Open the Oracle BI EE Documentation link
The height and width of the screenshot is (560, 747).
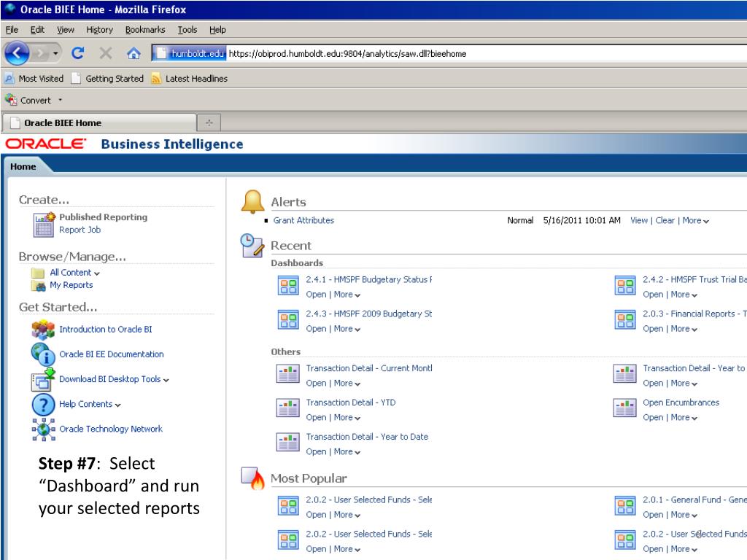(112, 354)
